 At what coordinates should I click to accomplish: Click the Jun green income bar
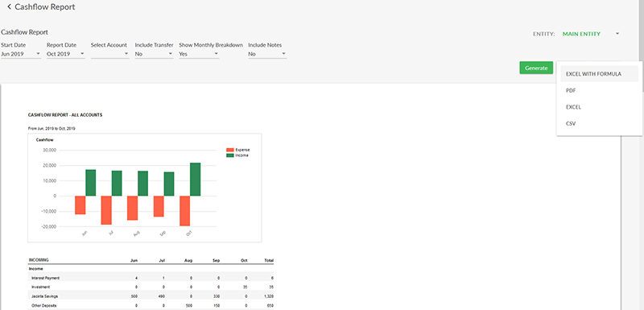91,183
